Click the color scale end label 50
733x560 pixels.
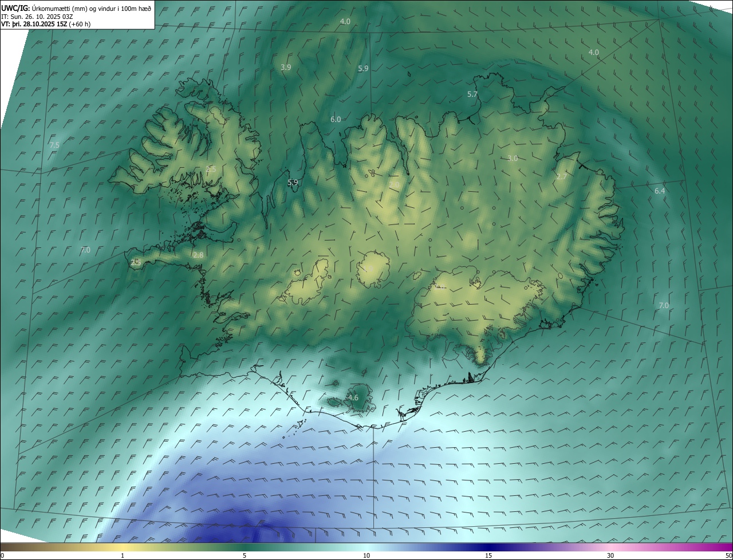[728, 555]
